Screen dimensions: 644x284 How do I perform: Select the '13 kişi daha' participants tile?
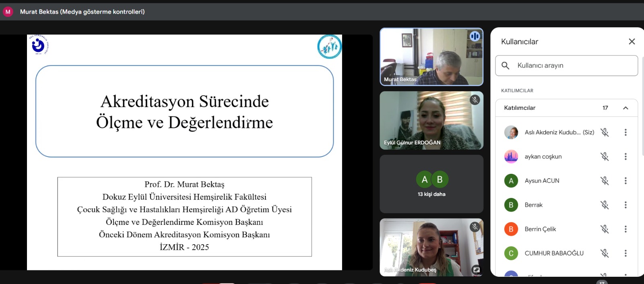tap(431, 184)
